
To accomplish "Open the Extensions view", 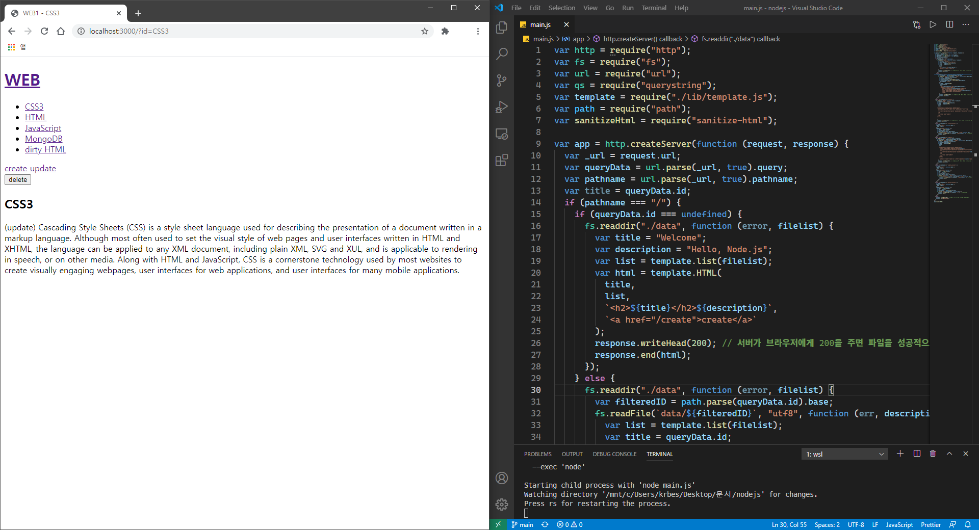I will click(x=502, y=161).
